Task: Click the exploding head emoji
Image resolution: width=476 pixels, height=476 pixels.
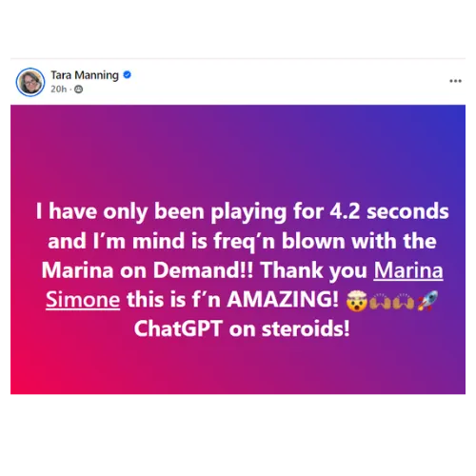Action: [x=357, y=301]
